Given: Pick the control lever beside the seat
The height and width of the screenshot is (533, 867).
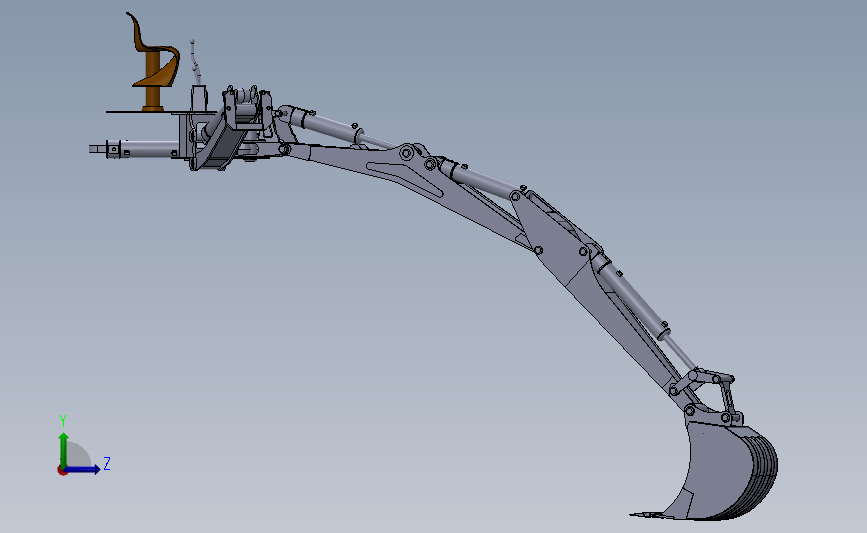Looking at the screenshot, I should 194,62.
